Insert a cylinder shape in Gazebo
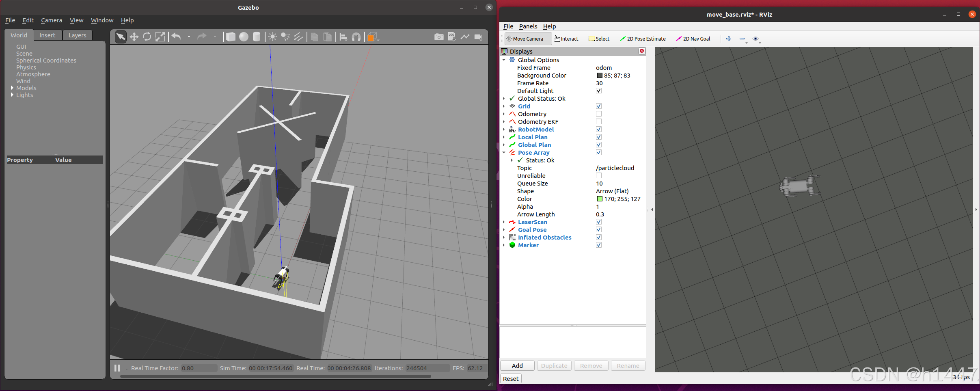This screenshot has height=391, width=980. pyautogui.click(x=257, y=37)
